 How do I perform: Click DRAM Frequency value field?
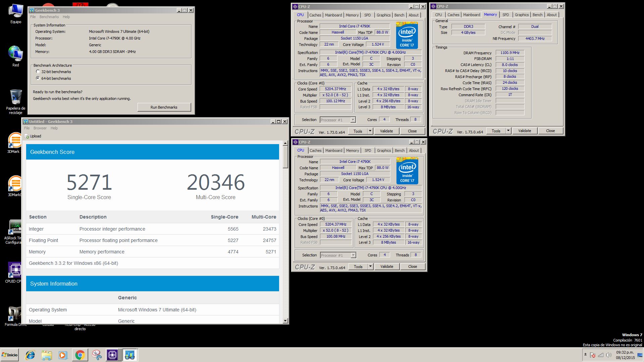pyautogui.click(x=510, y=53)
